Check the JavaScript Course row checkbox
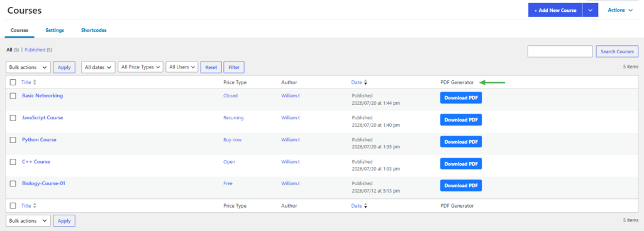Image resolution: width=644 pixels, height=231 pixels. pos(13,118)
